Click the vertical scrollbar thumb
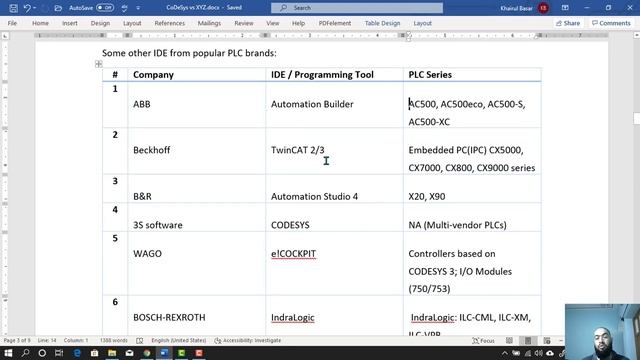The height and width of the screenshot is (360, 640). point(636,118)
